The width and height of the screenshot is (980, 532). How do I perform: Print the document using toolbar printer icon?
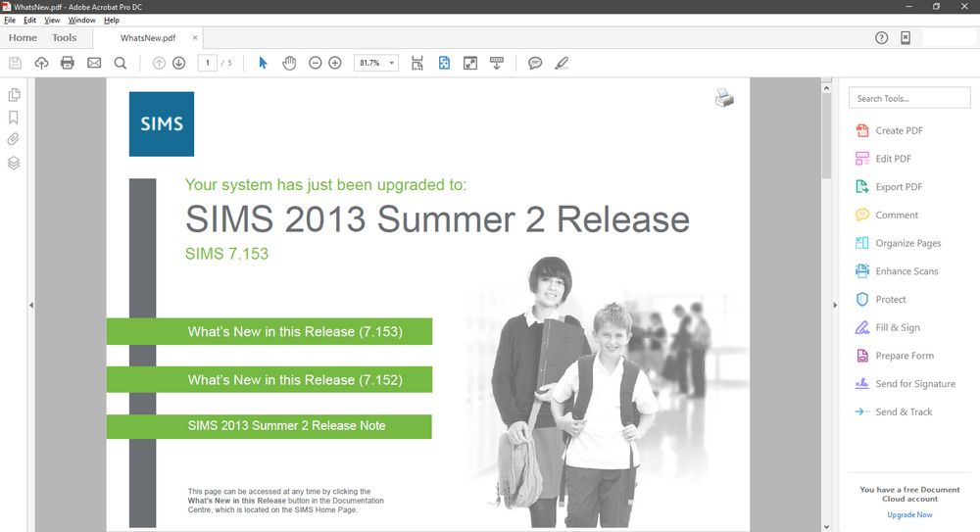click(68, 63)
